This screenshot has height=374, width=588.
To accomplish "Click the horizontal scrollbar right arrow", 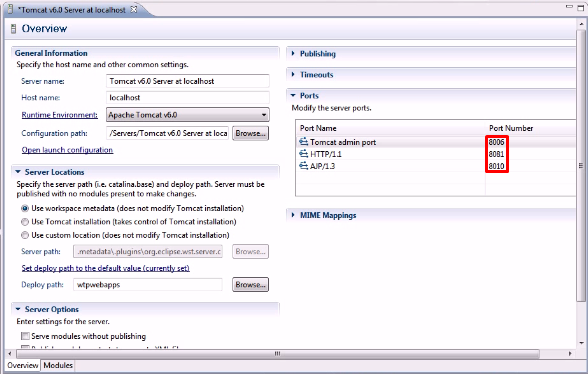I will 570,353.
